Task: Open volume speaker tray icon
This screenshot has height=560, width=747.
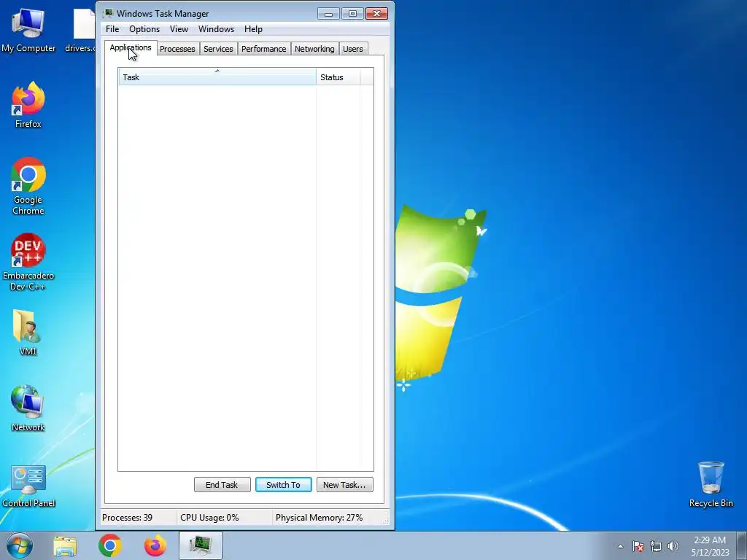Action: coord(673,546)
